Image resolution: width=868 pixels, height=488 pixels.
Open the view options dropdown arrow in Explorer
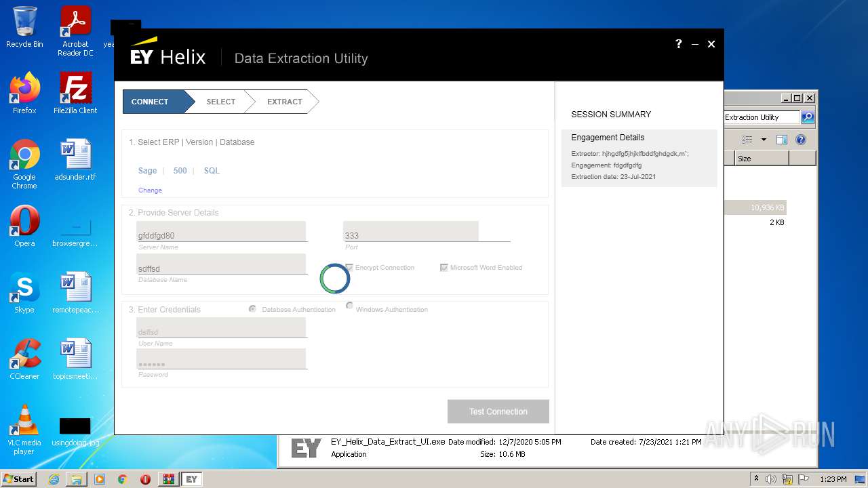(x=764, y=140)
